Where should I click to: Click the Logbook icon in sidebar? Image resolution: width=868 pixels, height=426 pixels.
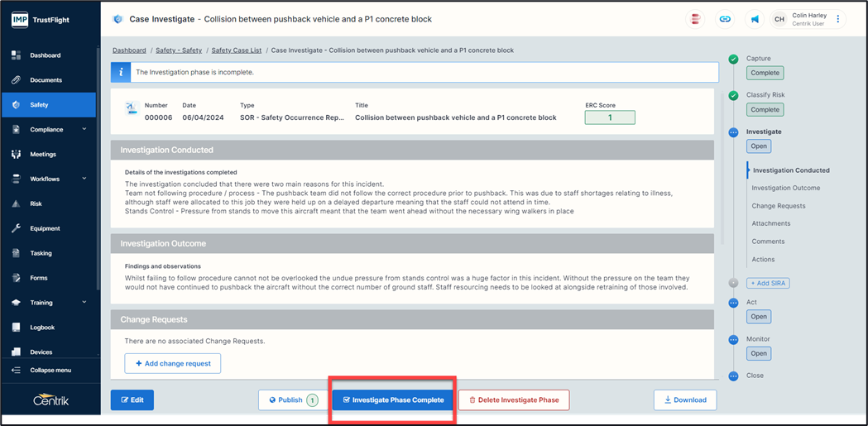click(16, 328)
